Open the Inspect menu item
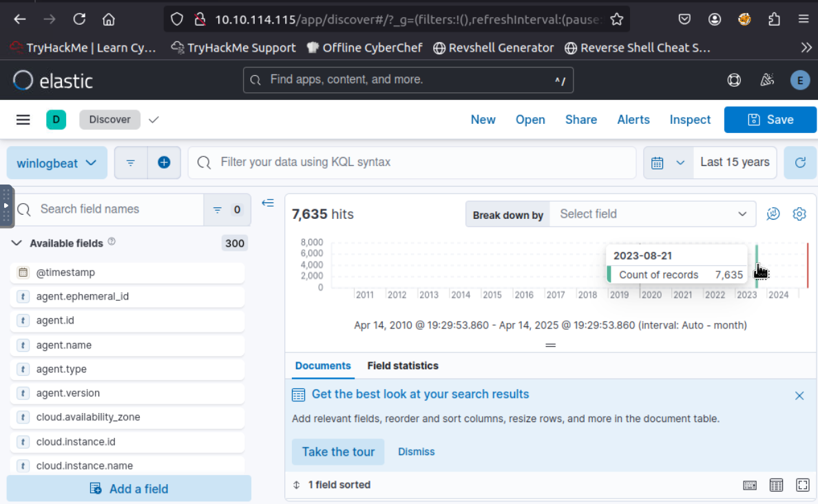 [689, 120]
